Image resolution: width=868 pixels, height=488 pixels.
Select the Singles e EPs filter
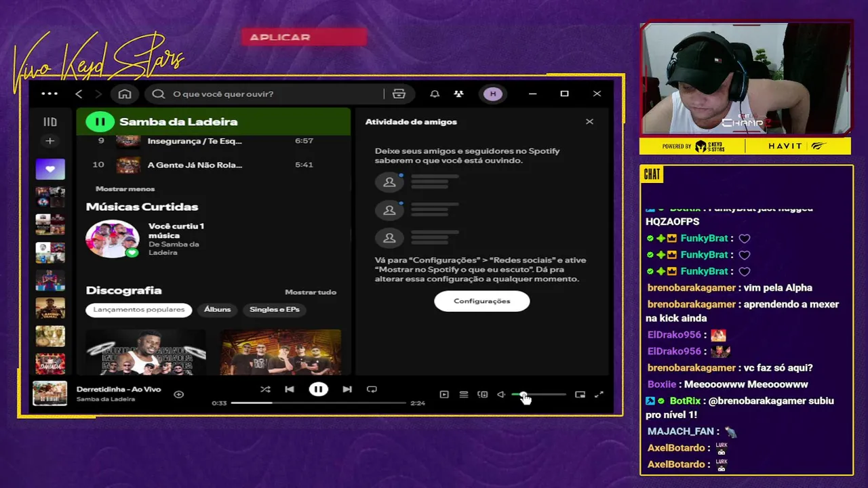pos(275,310)
